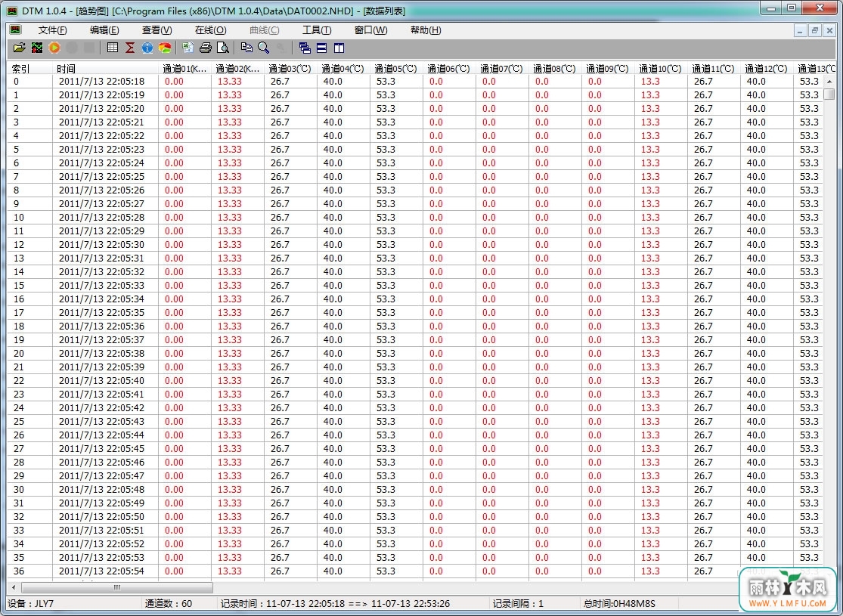The image size is (843, 616).
Task: Click the 通道08(℃) column header
Action: coord(555,69)
